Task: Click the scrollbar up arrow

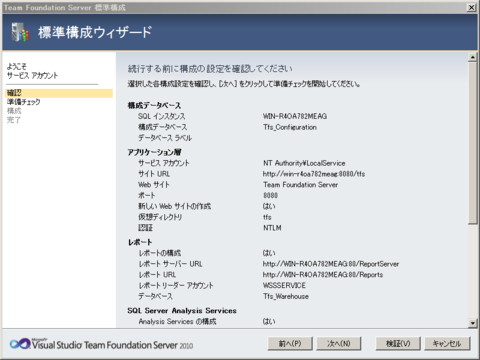Action: [472, 57]
